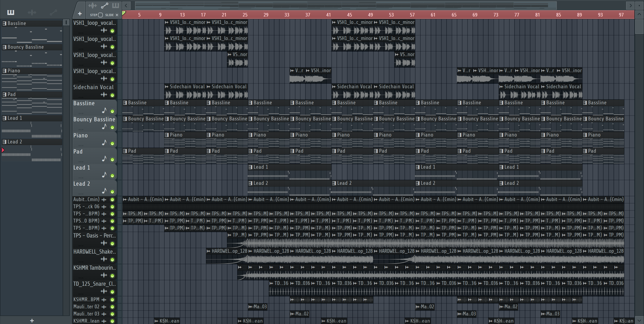The image size is (644, 324).
Task: Open clip menu of Bassline clip at bar 1
Action: coord(125,103)
